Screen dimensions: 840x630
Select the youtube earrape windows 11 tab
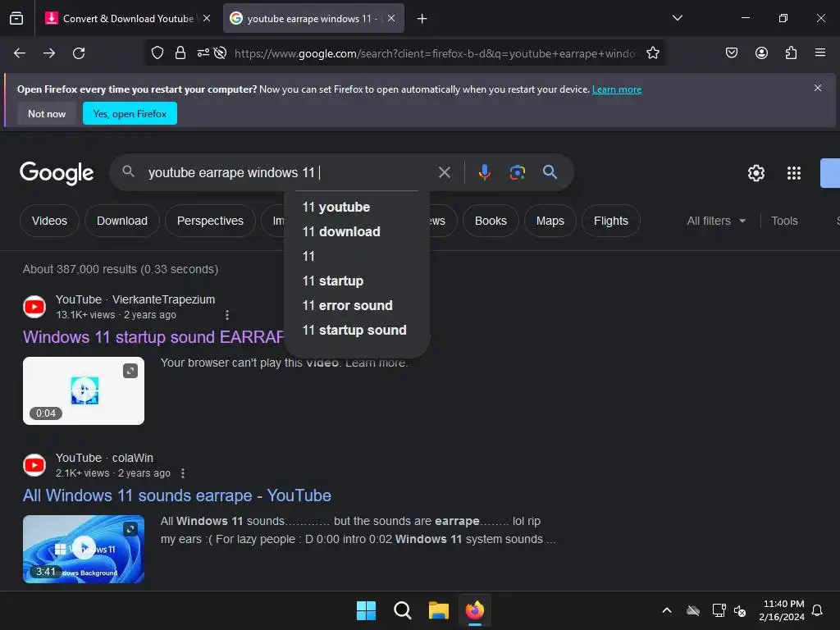[313, 19]
